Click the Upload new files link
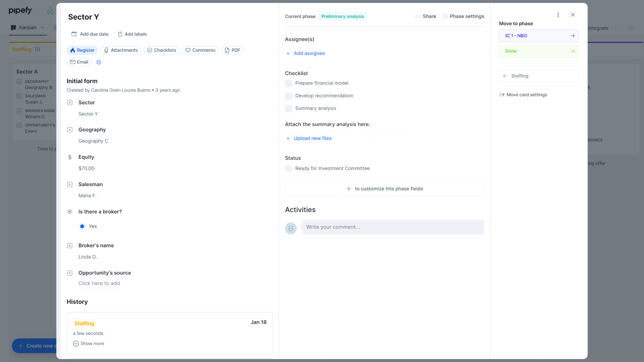Screen dimensions: 644x362 coord(312,138)
